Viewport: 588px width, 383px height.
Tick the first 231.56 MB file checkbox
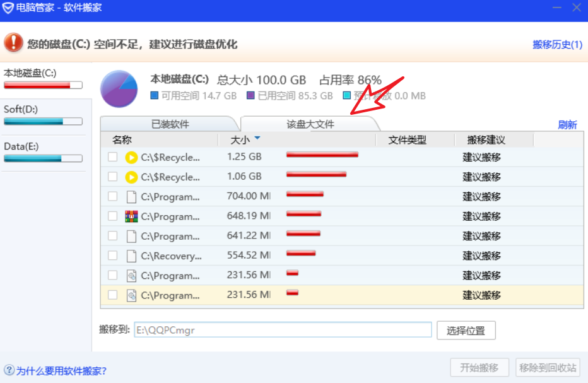click(x=112, y=275)
